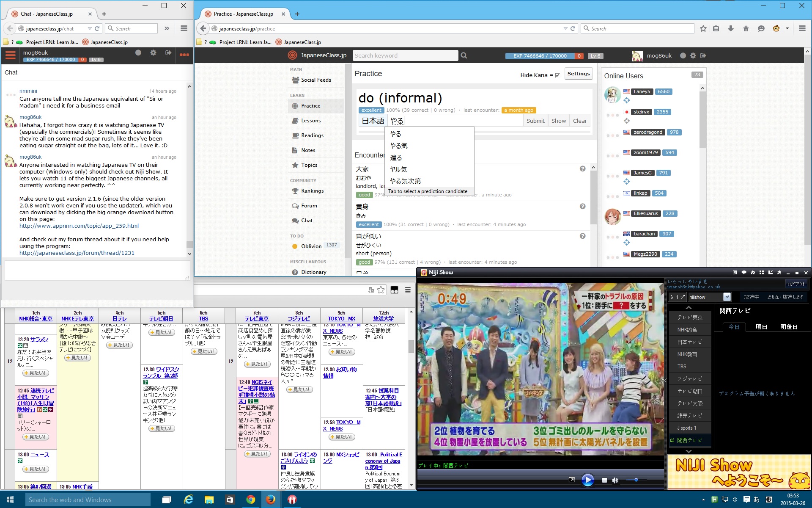Switch to the 明日 schedule tab
This screenshot has height=508, width=812.
761,327
